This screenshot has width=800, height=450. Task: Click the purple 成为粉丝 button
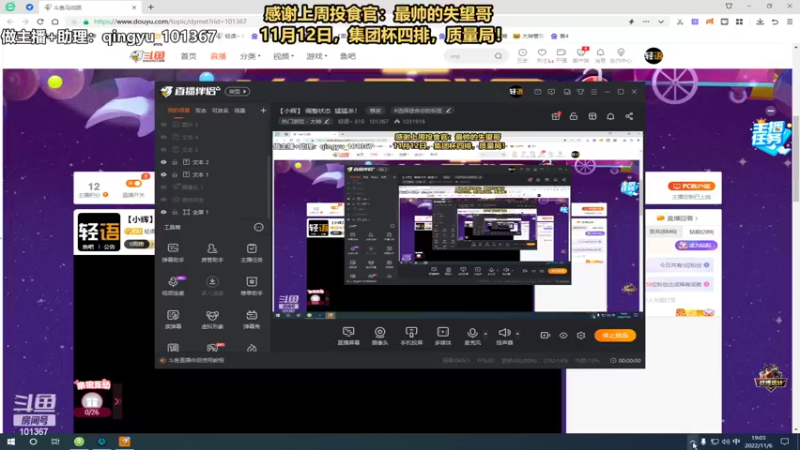(696, 245)
